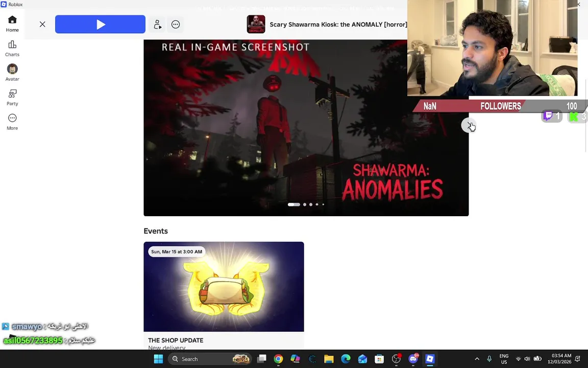The width and height of the screenshot is (588, 368).
Task: Open Microsoft 365 Copilot on taskbar
Action: click(x=295, y=359)
